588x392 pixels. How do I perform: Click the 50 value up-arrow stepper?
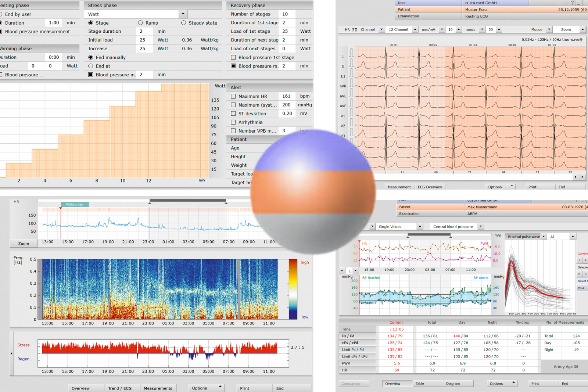pyautogui.click(x=499, y=29)
